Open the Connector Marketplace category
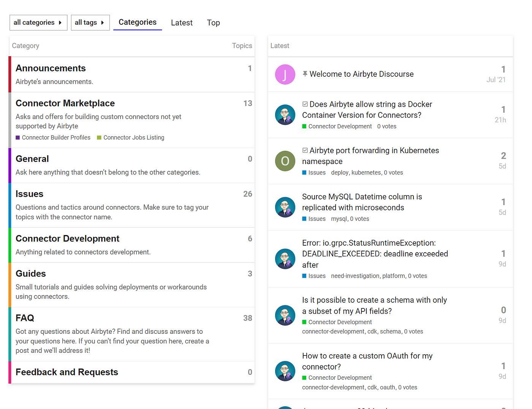This screenshot has width=532, height=409. pos(65,103)
